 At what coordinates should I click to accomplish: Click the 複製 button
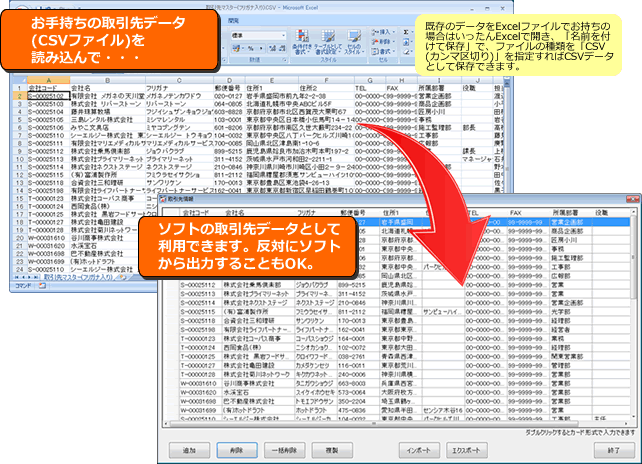pyautogui.click(x=332, y=450)
